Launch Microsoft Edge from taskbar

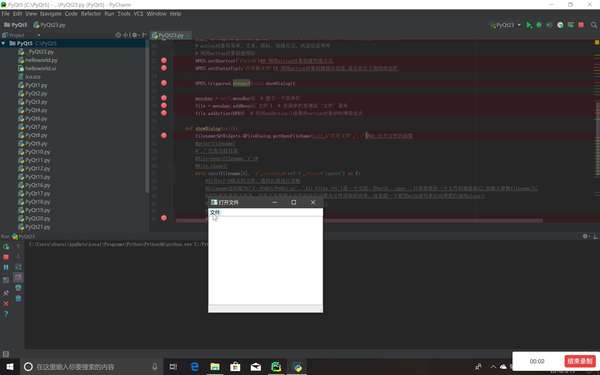194,367
